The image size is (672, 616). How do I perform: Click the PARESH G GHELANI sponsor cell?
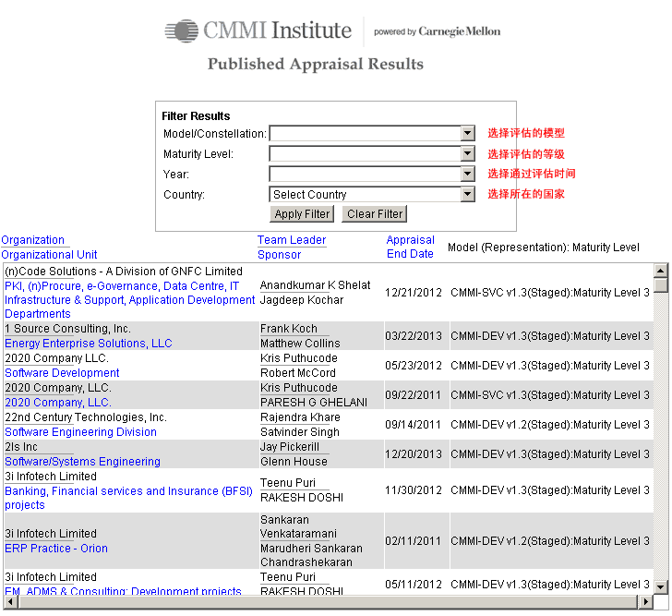coord(314,403)
